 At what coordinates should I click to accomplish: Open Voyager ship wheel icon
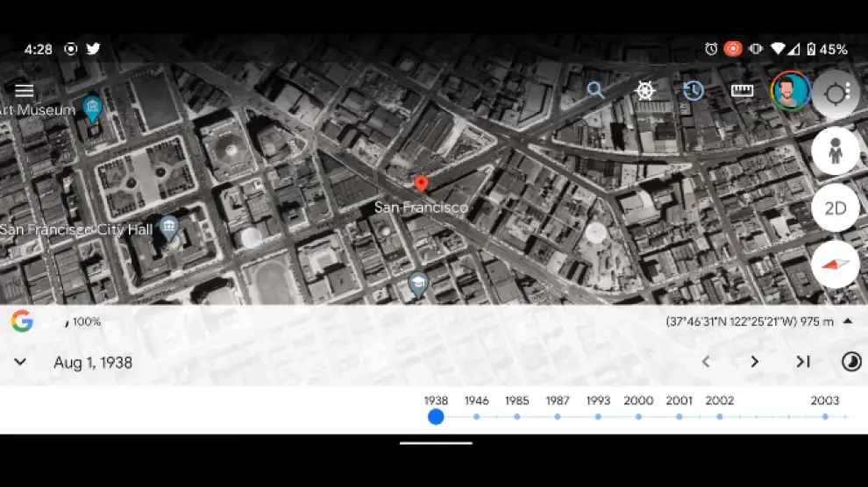645,90
